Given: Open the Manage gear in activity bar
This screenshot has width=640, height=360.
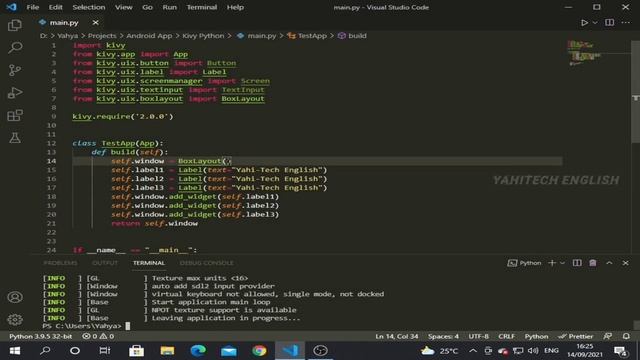Looking at the screenshot, I should (15, 319).
